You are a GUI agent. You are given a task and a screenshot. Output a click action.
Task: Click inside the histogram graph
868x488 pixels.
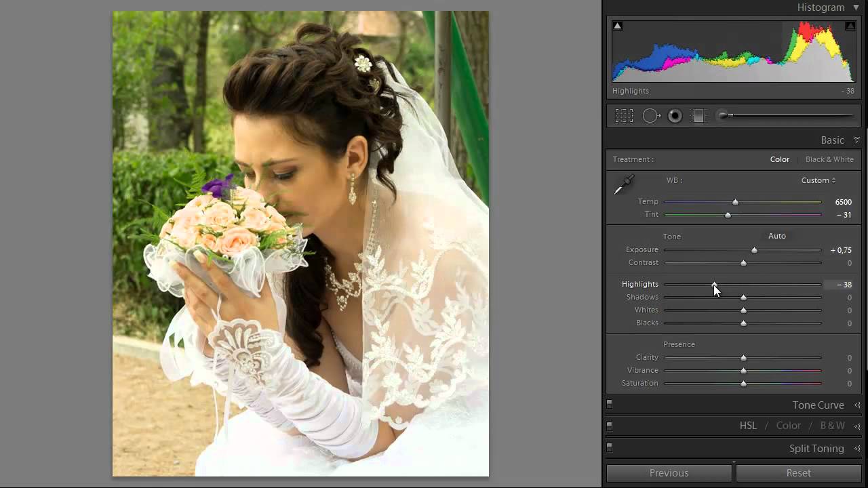point(734,52)
